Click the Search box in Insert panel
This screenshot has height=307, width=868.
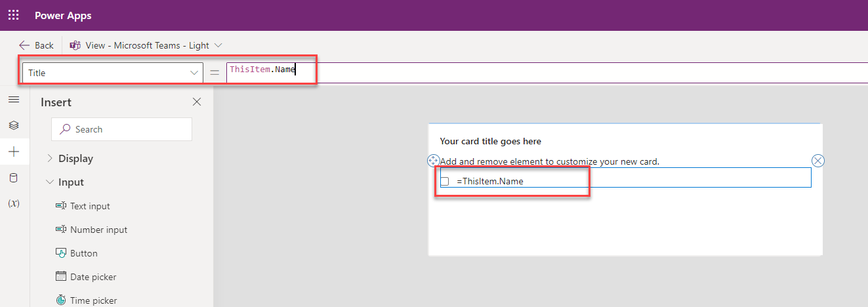coord(122,129)
